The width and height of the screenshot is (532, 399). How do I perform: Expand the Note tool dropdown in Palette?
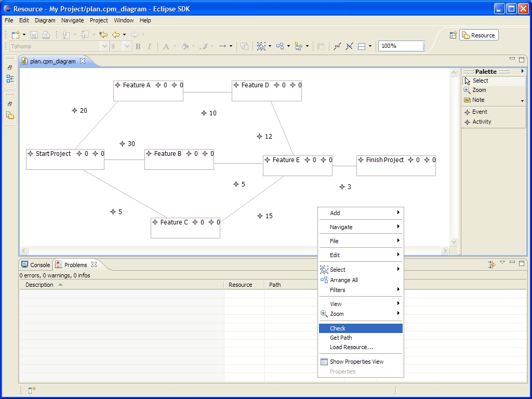coord(522,101)
